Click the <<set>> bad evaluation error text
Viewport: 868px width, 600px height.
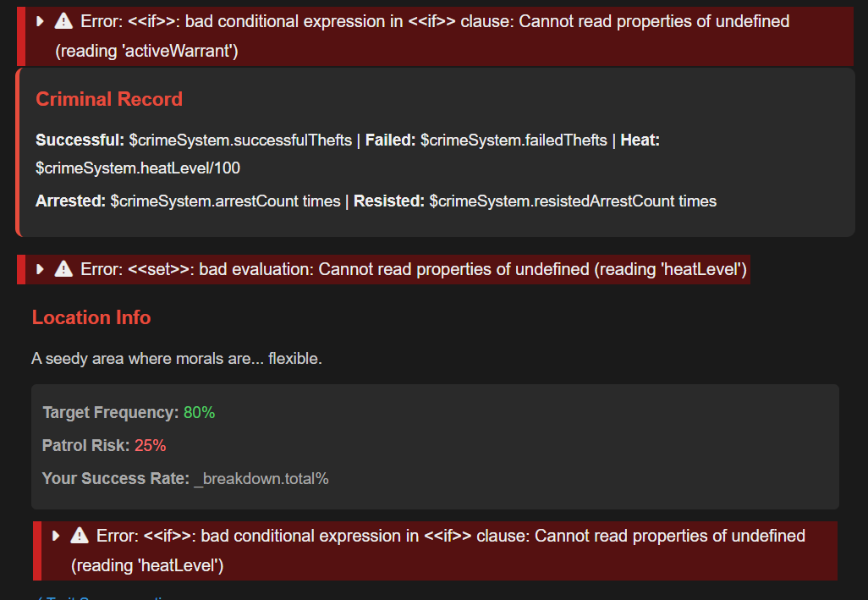[414, 269]
